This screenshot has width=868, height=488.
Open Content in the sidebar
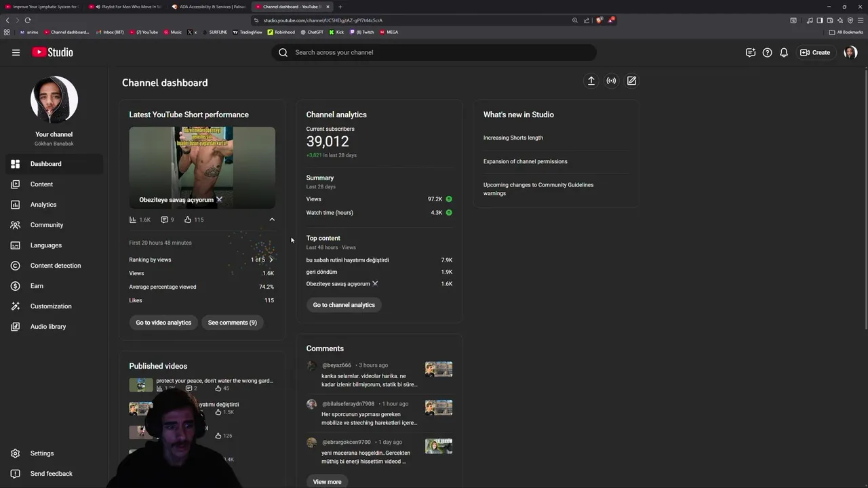(54, 184)
